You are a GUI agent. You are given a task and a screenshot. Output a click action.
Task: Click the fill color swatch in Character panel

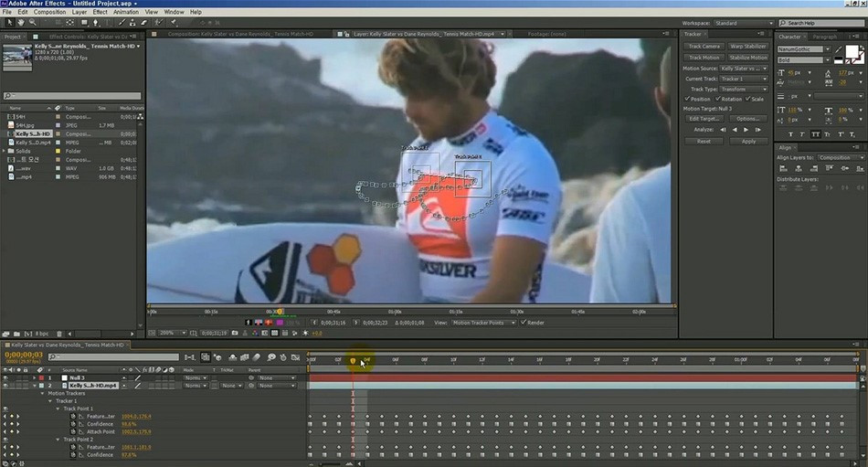click(x=852, y=53)
